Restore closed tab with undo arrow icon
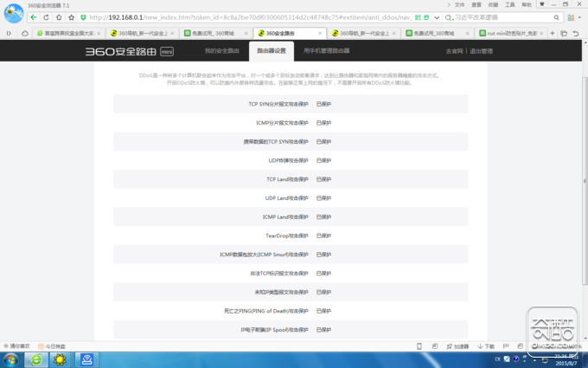 point(576,34)
